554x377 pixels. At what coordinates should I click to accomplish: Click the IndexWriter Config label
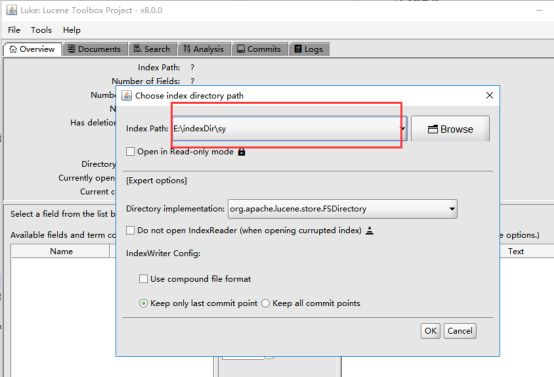click(x=163, y=253)
